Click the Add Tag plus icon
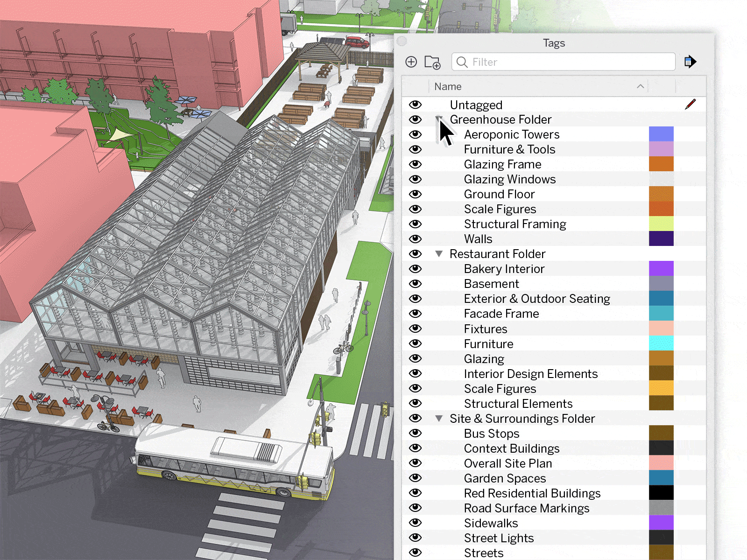Screen dimensions: 747x560 (x=411, y=62)
